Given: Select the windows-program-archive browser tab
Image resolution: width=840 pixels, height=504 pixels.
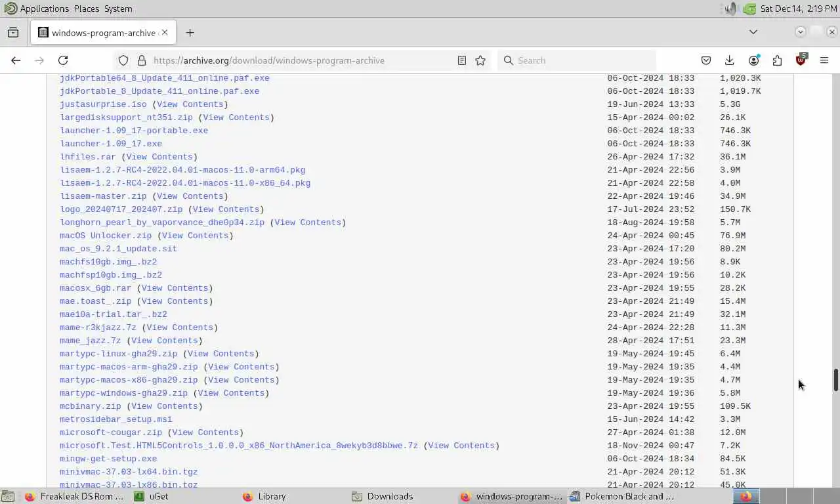Looking at the screenshot, I should (104, 32).
